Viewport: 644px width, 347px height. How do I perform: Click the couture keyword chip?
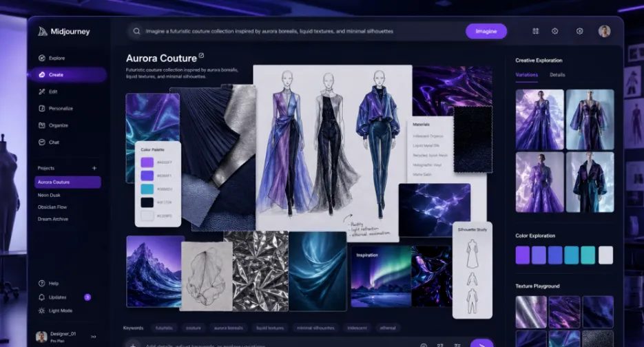(193, 328)
